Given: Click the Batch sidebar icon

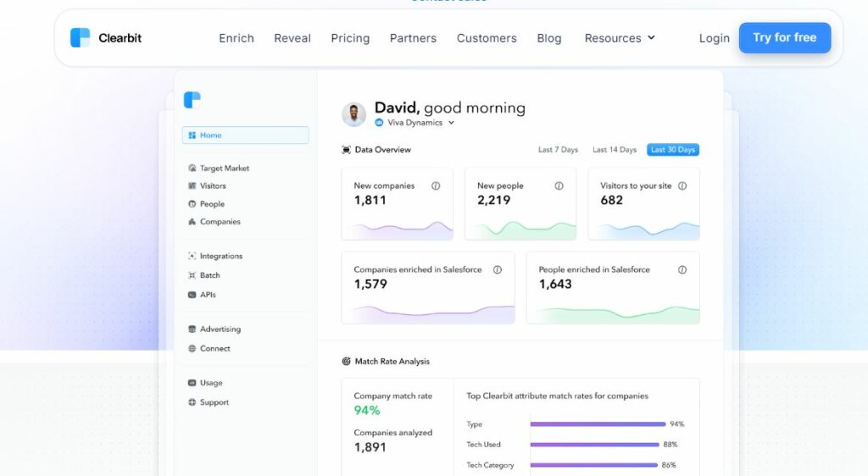Looking at the screenshot, I should [192, 275].
